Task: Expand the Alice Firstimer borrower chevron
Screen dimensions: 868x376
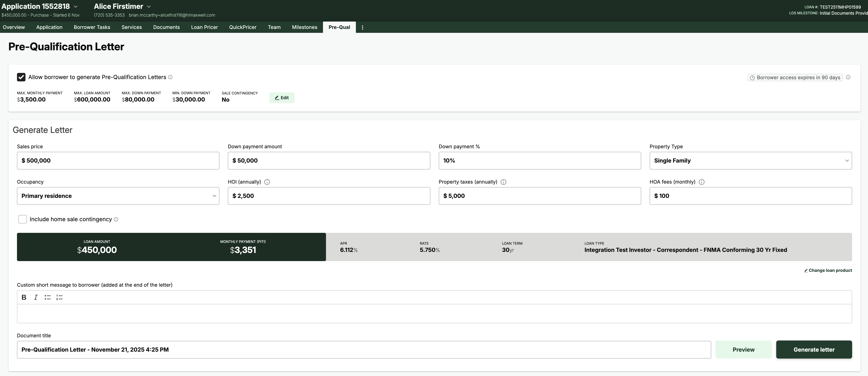Action: [149, 7]
